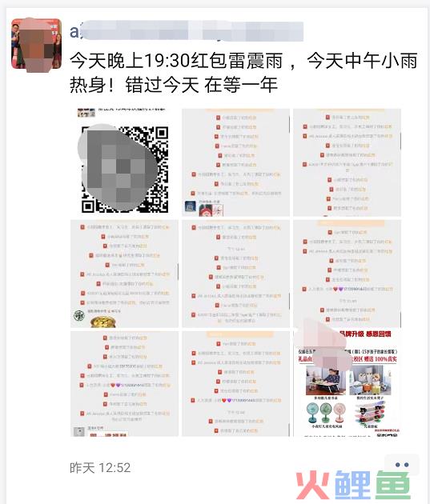Click the fans image in promo poster
This screenshot has height=504, width=430.
coord(326,414)
